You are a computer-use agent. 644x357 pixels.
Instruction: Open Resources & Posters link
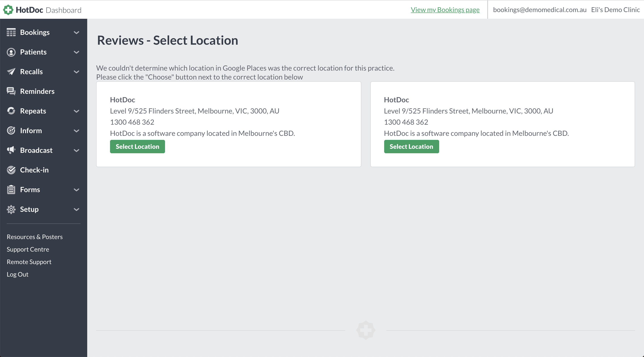[34, 237]
